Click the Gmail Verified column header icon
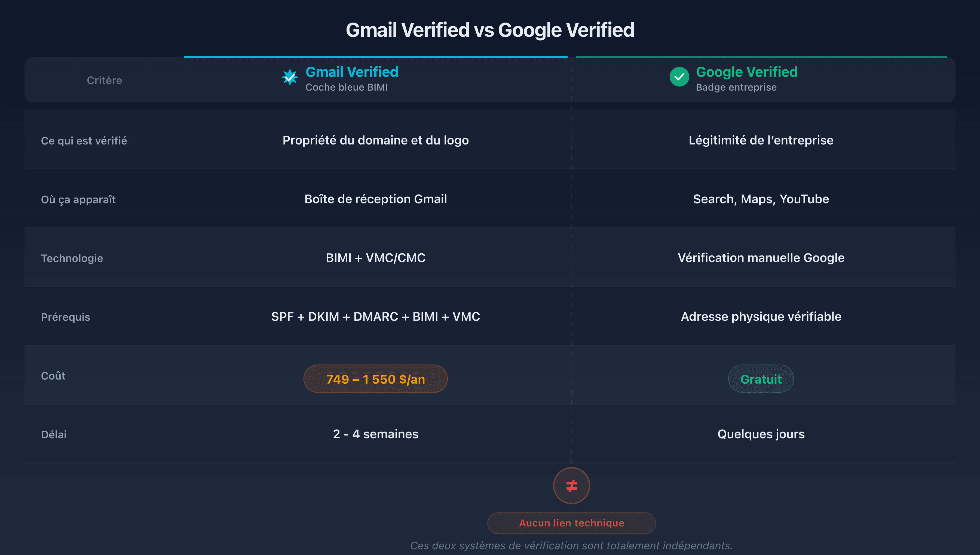980x555 pixels. [x=290, y=77]
